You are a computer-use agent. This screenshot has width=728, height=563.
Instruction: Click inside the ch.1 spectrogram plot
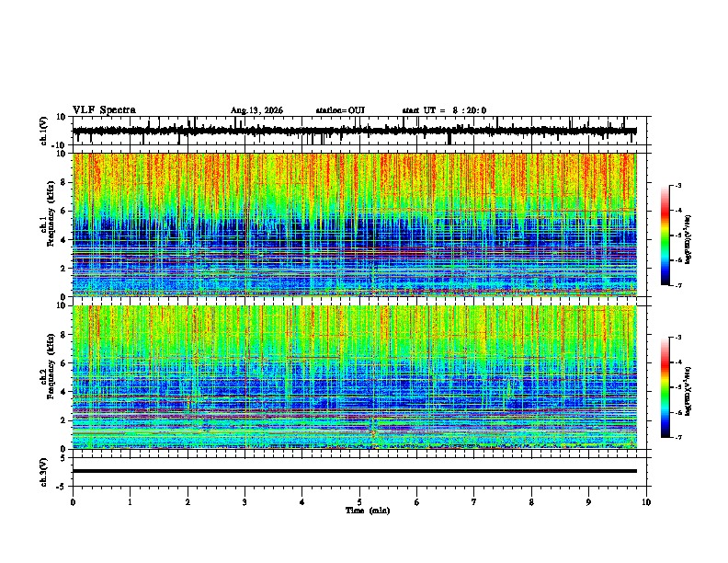pos(355,224)
